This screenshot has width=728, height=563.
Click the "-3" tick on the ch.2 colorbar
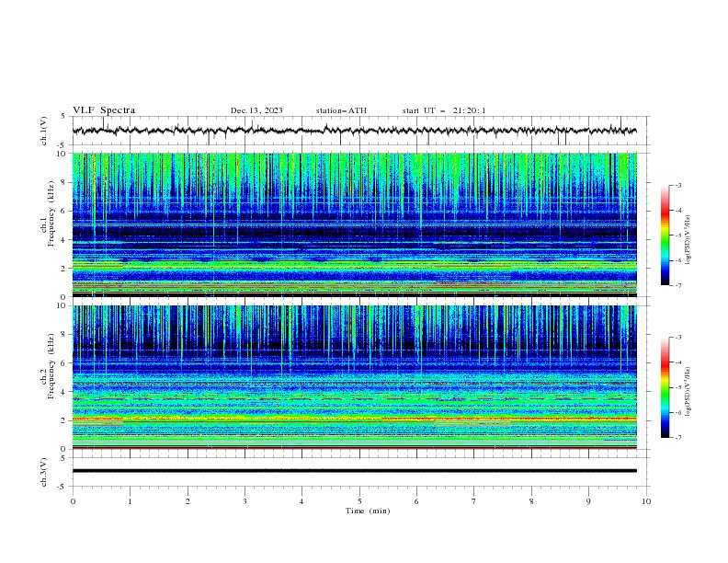tap(678, 338)
